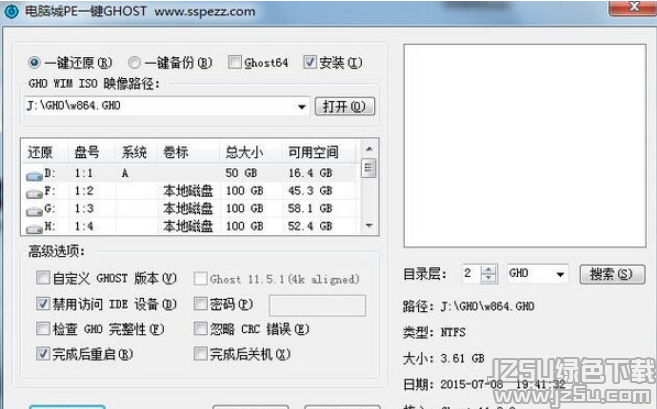Image resolution: width=657 pixels, height=409 pixels.
Task: Enable the Ghost64 checkbox
Action: click(x=235, y=62)
